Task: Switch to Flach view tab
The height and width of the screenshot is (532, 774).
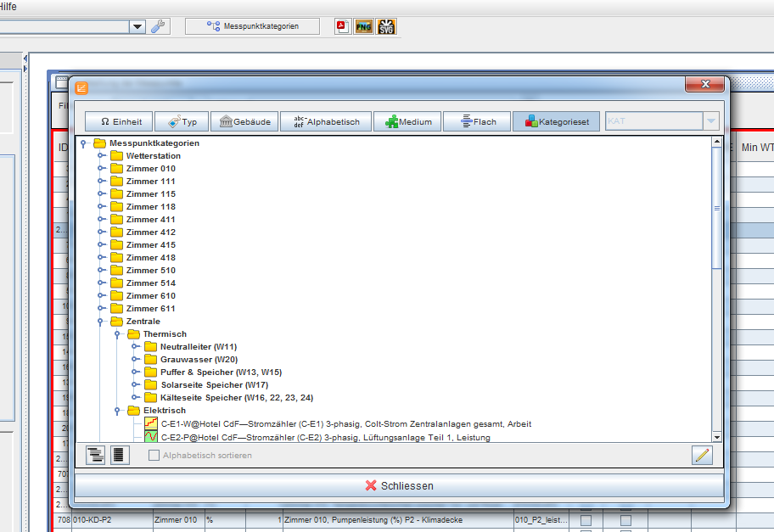Action: coord(477,121)
